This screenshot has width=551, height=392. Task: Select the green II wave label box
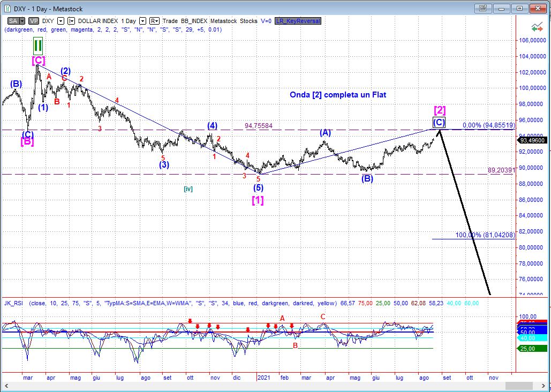click(37, 46)
